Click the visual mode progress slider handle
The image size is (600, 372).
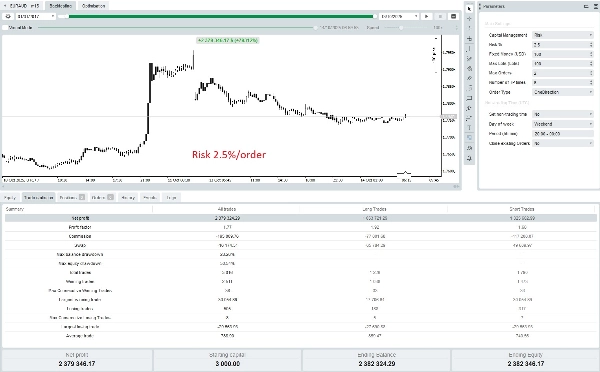(x=316, y=28)
